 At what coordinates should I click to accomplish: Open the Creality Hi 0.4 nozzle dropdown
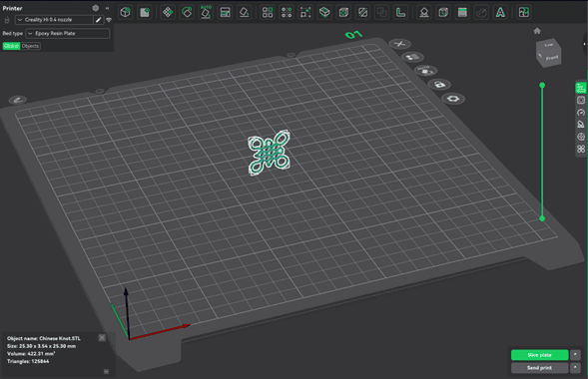[54, 20]
